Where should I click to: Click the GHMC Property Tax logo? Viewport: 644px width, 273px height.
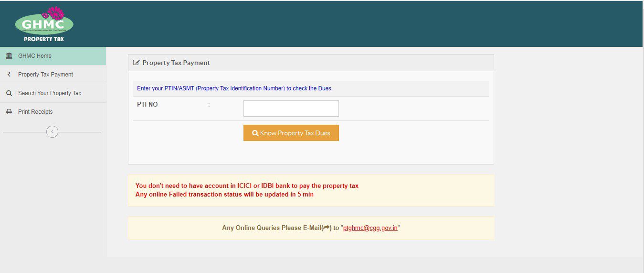point(44,25)
